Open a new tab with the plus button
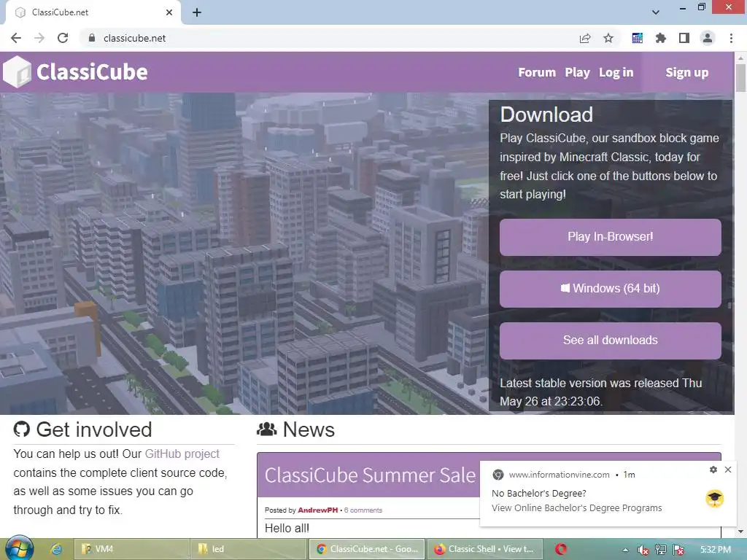 (197, 12)
